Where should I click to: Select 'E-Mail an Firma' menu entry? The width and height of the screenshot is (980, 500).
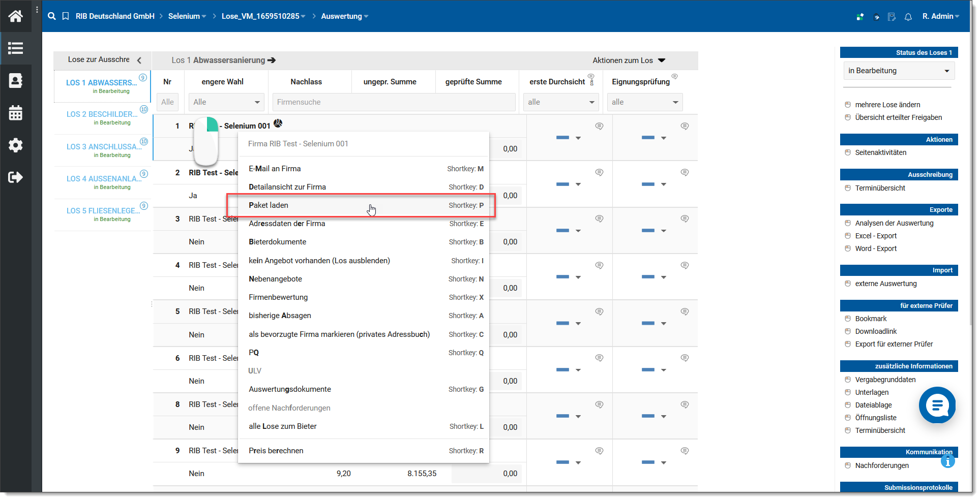pos(364,169)
